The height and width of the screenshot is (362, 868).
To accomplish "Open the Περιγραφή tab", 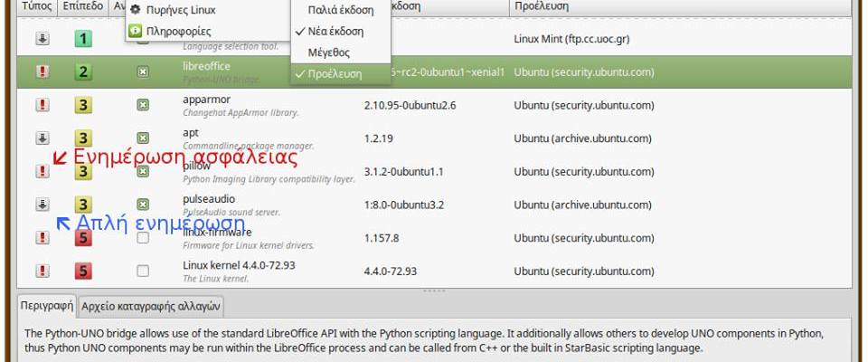I will pos(47,305).
